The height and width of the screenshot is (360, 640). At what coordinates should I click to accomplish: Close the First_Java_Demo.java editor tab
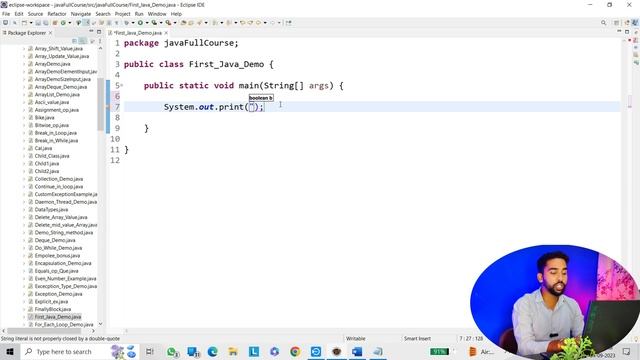click(x=166, y=33)
